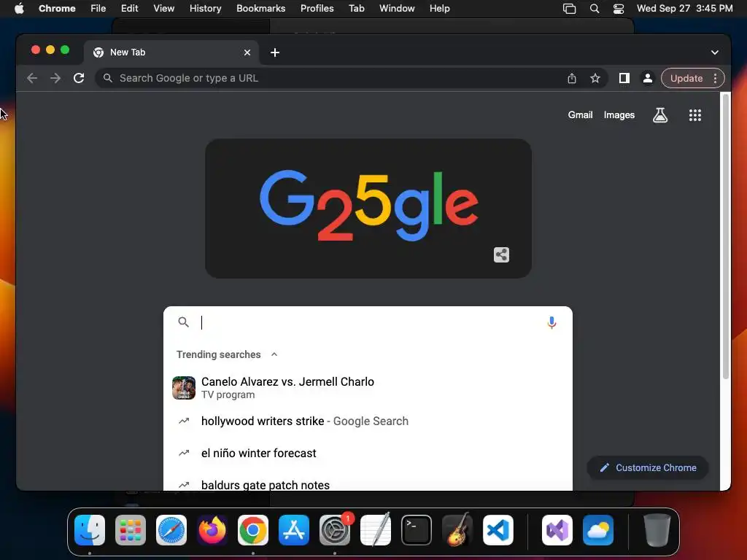747x560 pixels.
Task: Select the New Tab tab
Action: coord(171,52)
